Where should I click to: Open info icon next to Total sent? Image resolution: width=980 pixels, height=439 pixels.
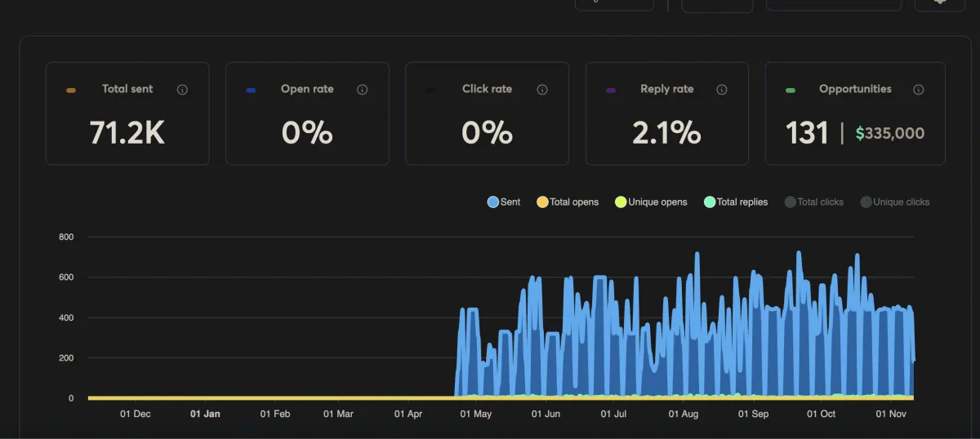182,90
